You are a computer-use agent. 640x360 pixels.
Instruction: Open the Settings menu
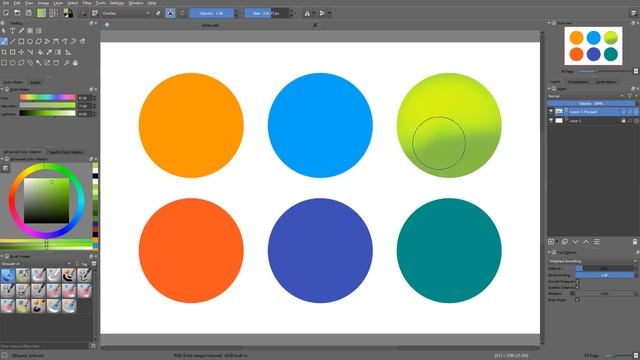click(x=117, y=3)
